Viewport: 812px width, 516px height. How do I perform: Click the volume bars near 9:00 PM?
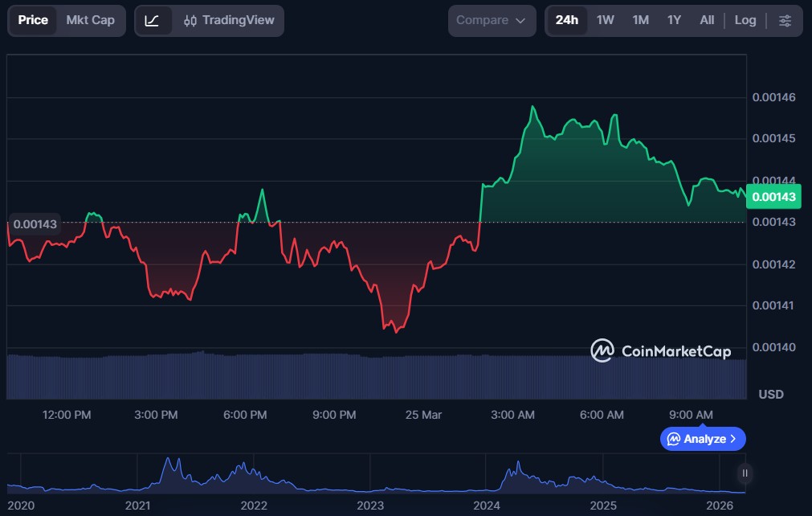pos(334,376)
